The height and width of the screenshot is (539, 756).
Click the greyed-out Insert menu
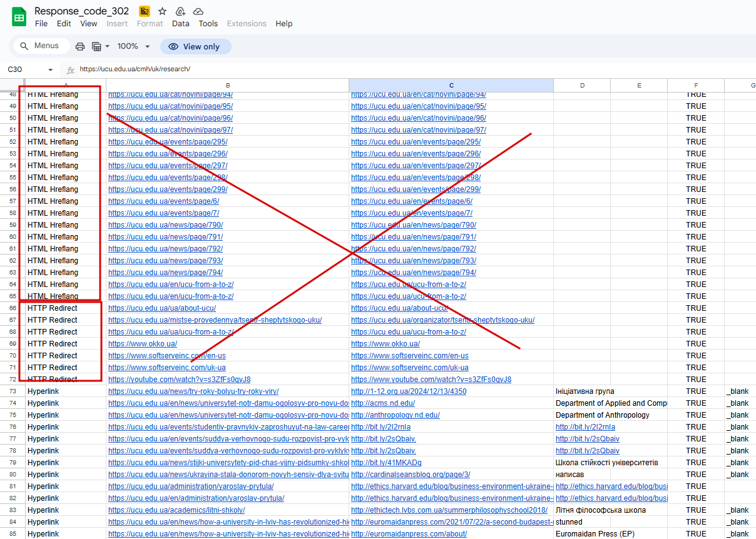tap(117, 24)
